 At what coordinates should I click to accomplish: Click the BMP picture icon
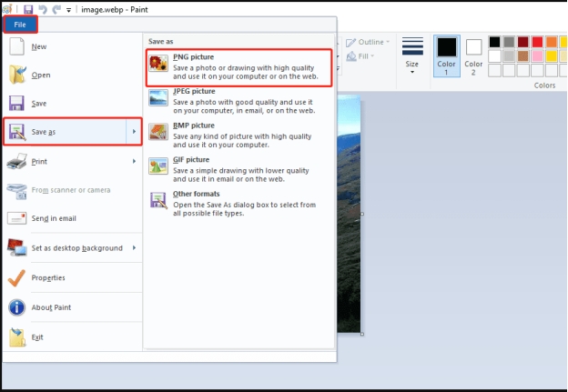(158, 132)
